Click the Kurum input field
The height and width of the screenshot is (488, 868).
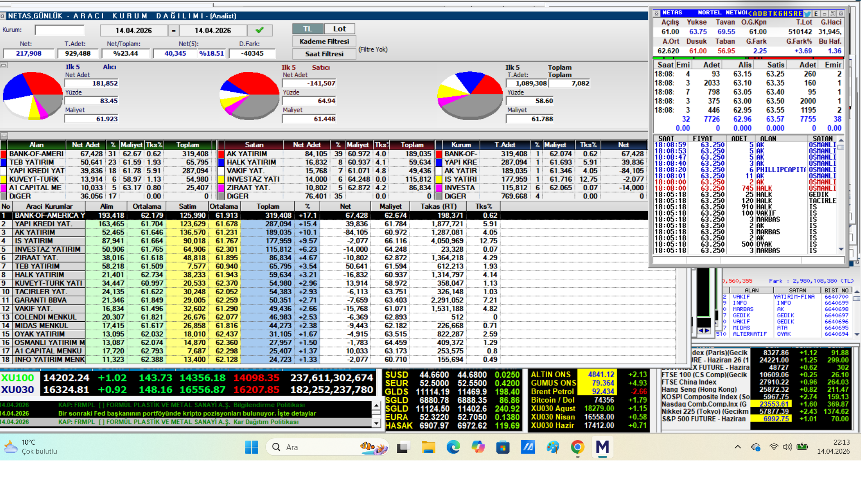[59, 30]
